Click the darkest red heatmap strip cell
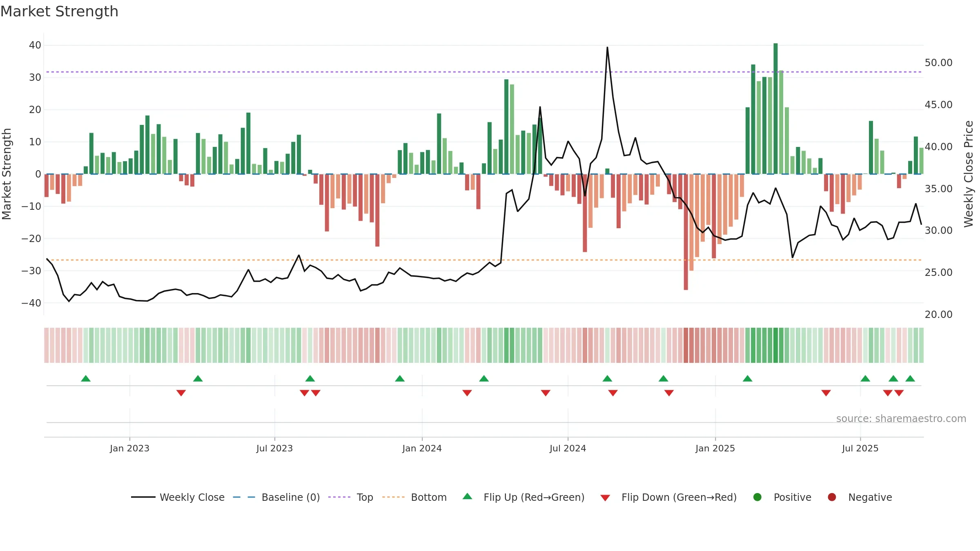 tap(686, 345)
